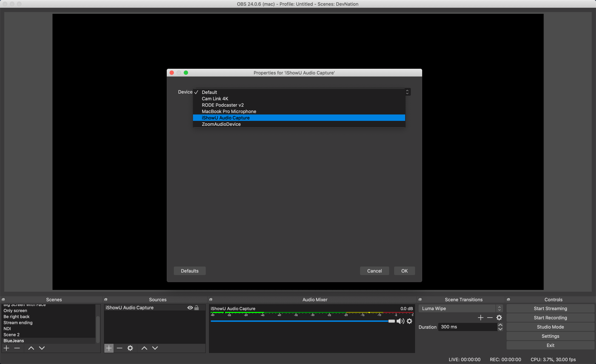Open OBS Settings button
The height and width of the screenshot is (364, 596).
[x=550, y=336]
